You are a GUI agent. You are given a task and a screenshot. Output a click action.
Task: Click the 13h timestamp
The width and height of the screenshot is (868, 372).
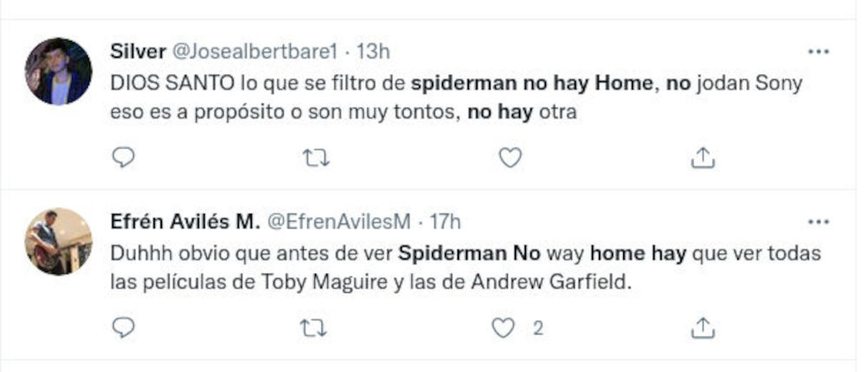[x=373, y=52]
